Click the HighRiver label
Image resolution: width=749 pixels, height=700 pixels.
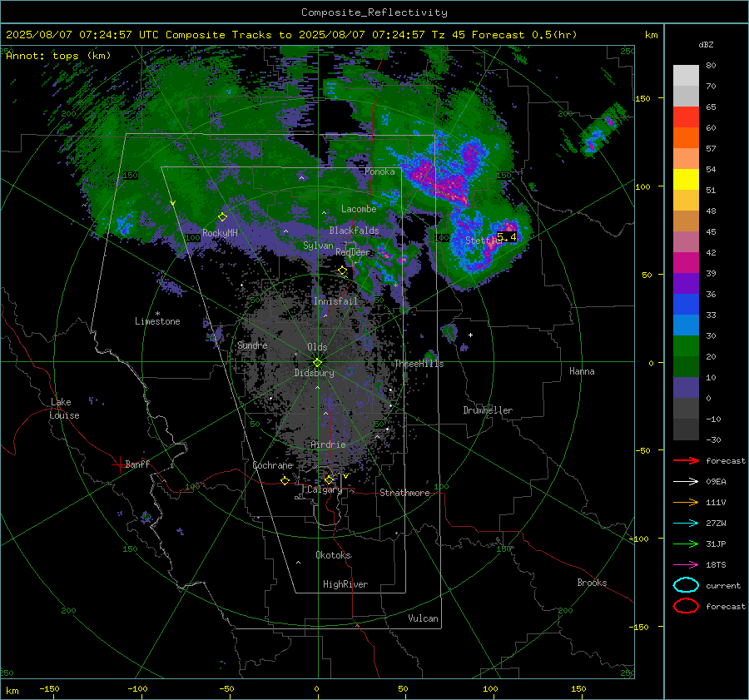coord(345,584)
